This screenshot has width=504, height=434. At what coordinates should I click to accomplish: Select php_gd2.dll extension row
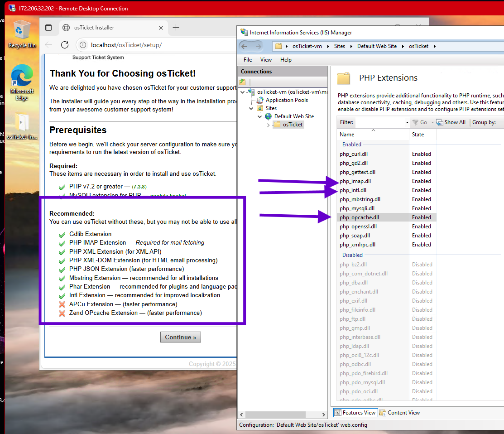(386, 163)
